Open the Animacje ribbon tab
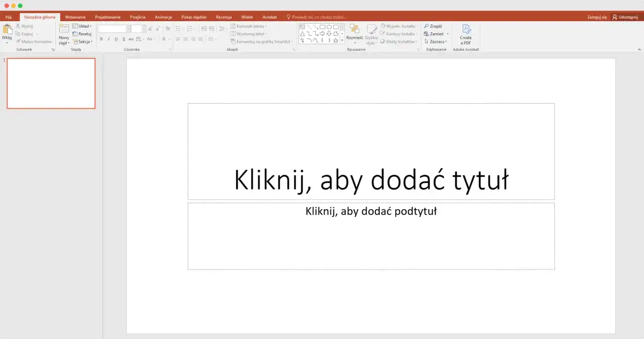The width and height of the screenshot is (644, 339). coord(163,17)
